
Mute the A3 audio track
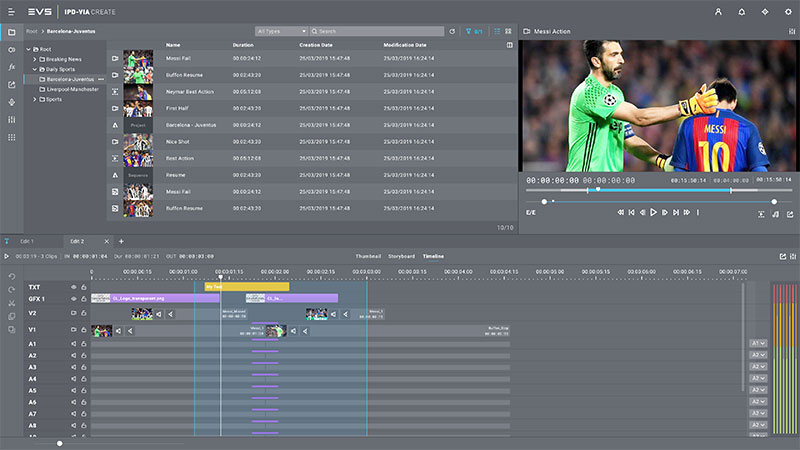[x=73, y=367]
